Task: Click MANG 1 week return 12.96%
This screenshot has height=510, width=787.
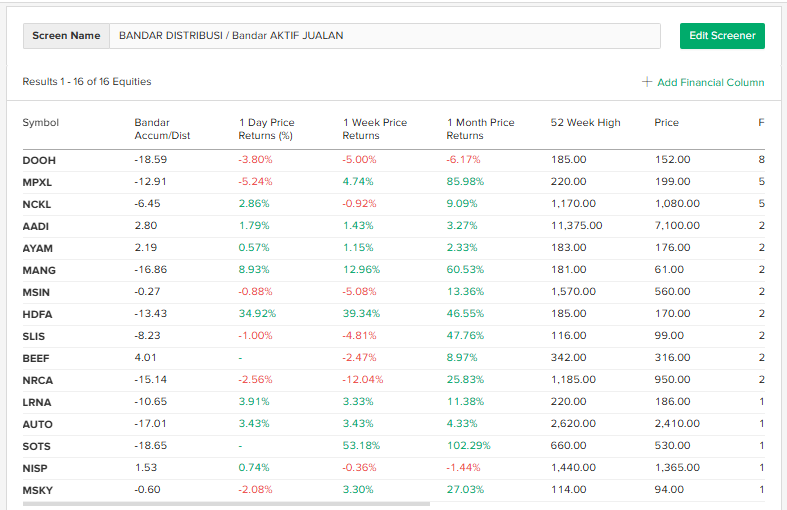Action: [x=361, y=270]
